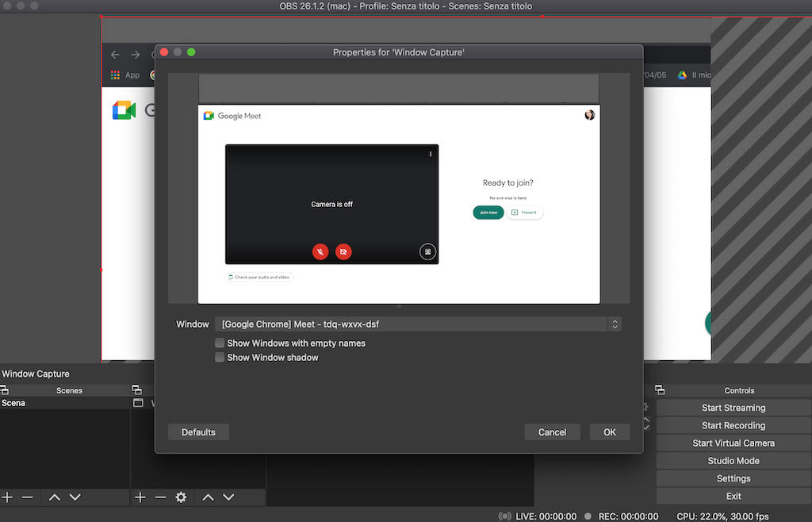This screenshot has height=522, width=812.
Task: Move the scene down in the Scenes list
Action: 75,497
